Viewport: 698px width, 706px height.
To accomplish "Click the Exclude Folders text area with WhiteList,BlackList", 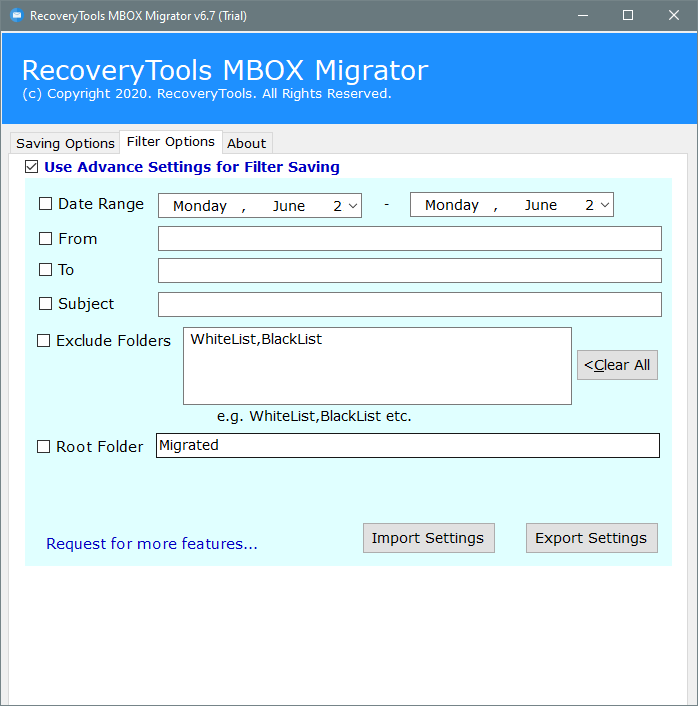I will tap(377, 366).
